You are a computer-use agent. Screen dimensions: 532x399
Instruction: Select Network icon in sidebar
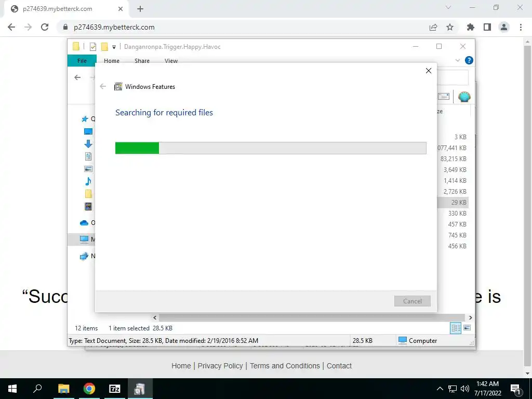point(84,256)
